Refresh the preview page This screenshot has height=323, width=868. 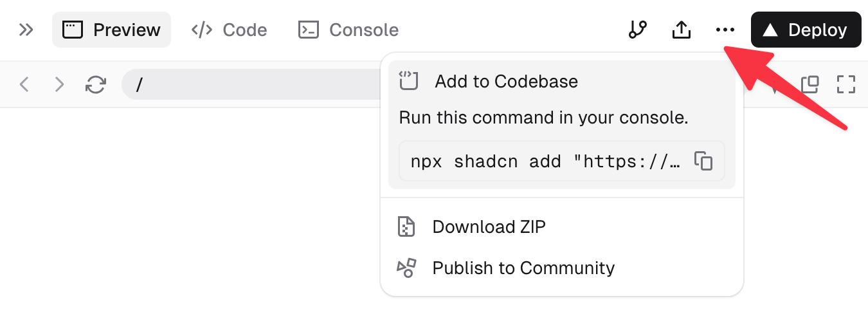96,84
